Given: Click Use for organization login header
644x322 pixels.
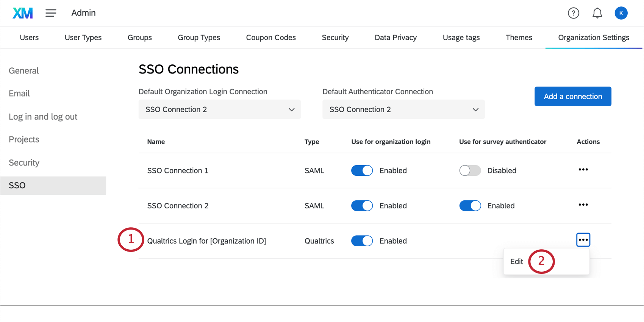Looking at the screenshot, I should pos(391,142).
